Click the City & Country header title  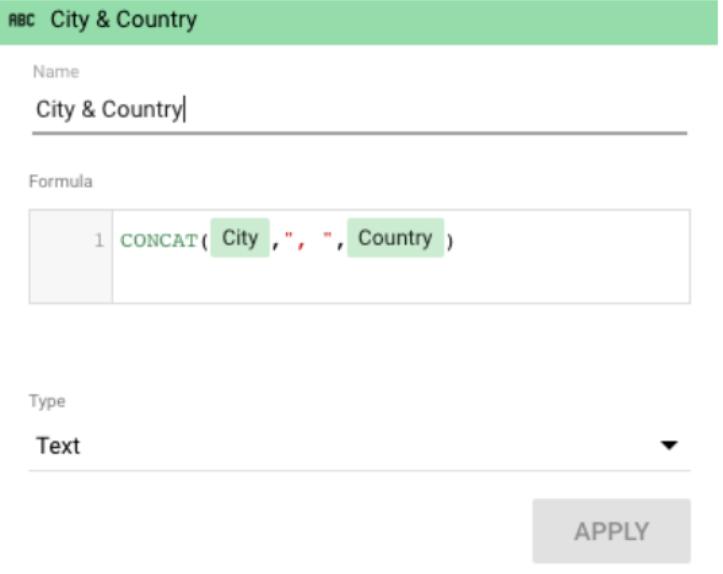click(x=123, y=20)
